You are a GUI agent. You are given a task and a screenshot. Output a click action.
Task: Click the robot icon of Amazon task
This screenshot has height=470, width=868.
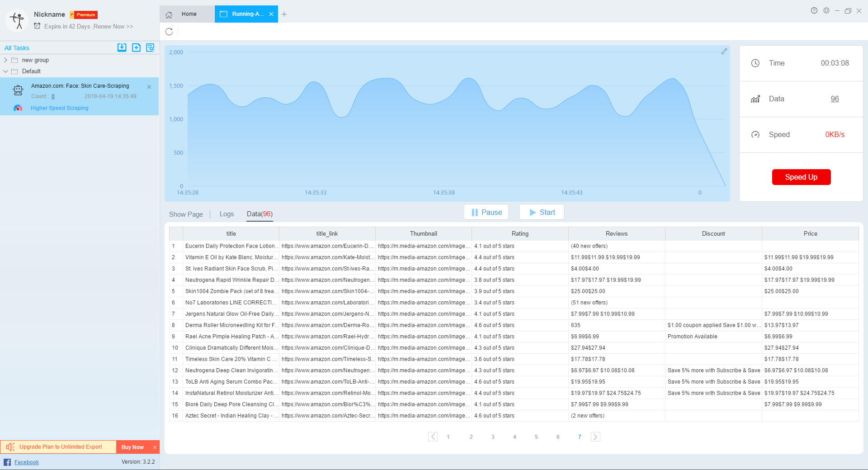pyautogui.click(x=18, y=90)
